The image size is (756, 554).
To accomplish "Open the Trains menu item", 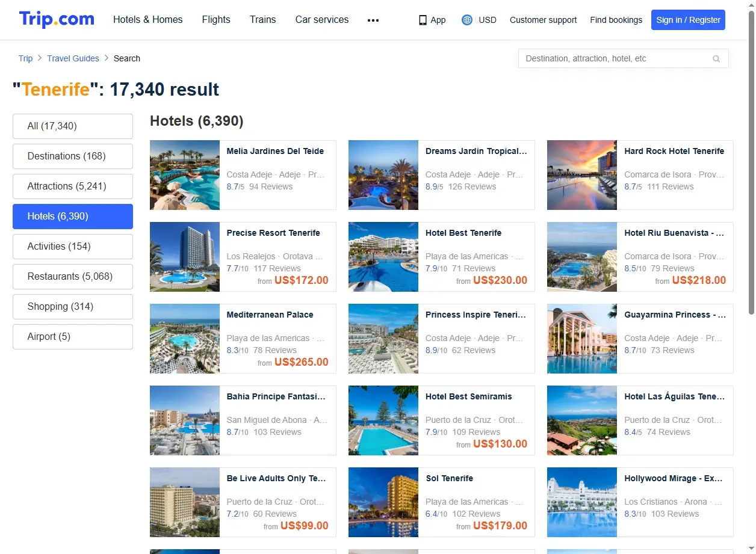I will click(x=263, y=19).
